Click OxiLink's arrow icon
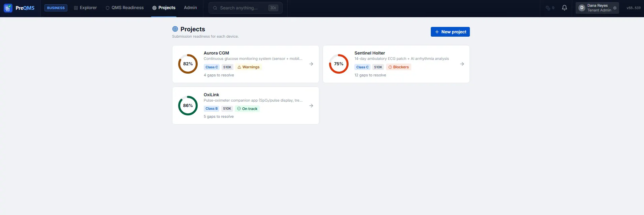644x215 pixels. [x=311, y=106]
